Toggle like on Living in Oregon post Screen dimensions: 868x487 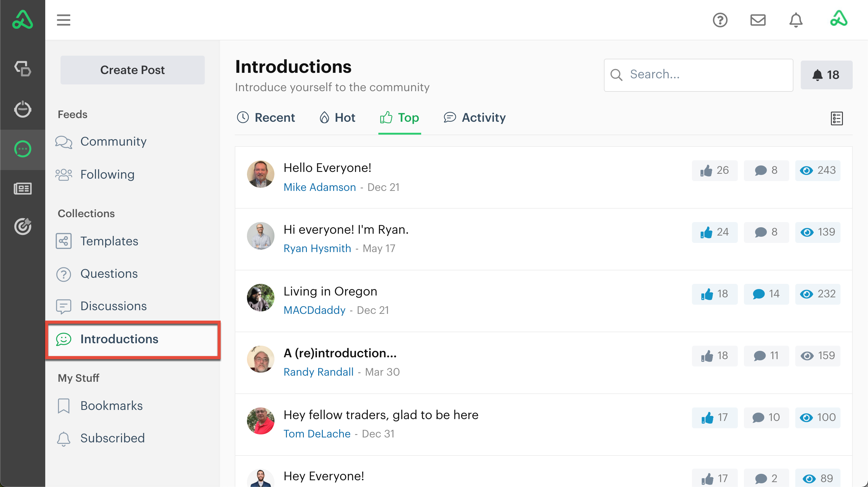tap(714, 294)
